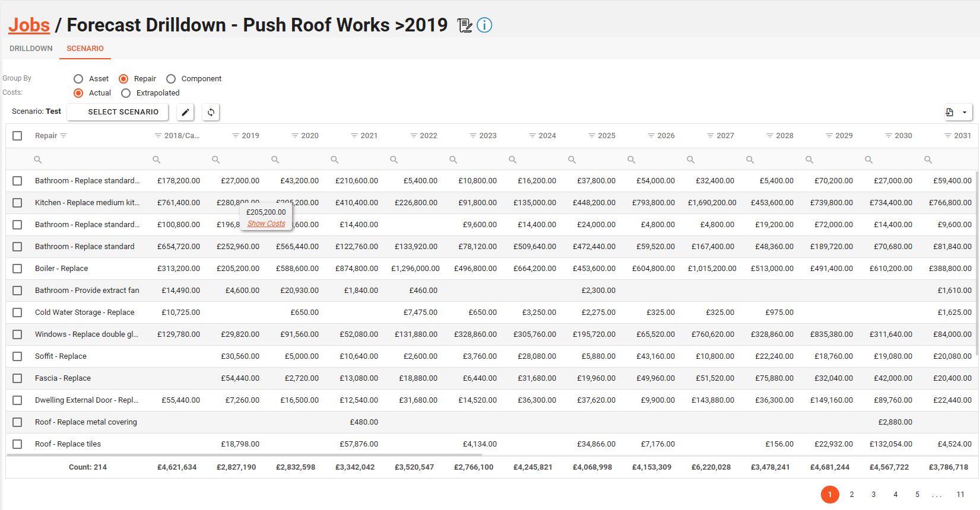Click the refresh scenario icon

(211, 112)
